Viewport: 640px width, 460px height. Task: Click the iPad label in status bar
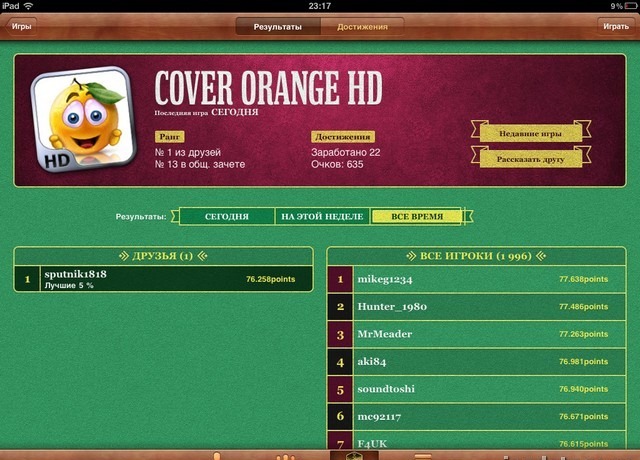point(11,6)
